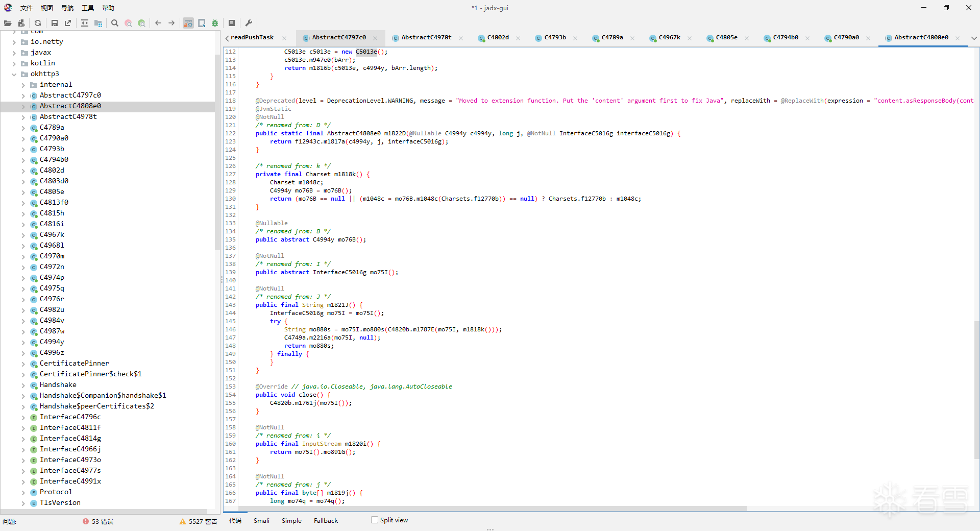Close the AbstractC4808e0 tab
Viewport: 980px width, 531px height.
click(x=958, y=38)
